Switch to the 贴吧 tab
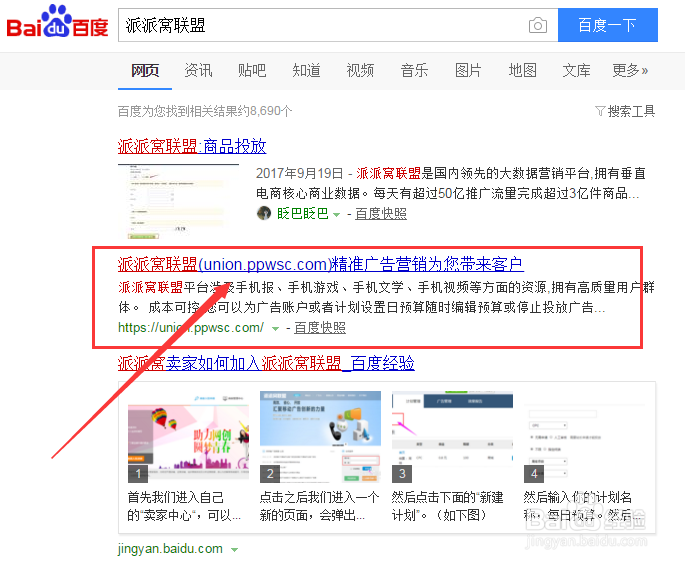 pyautogui.click(x=252, y=70)
